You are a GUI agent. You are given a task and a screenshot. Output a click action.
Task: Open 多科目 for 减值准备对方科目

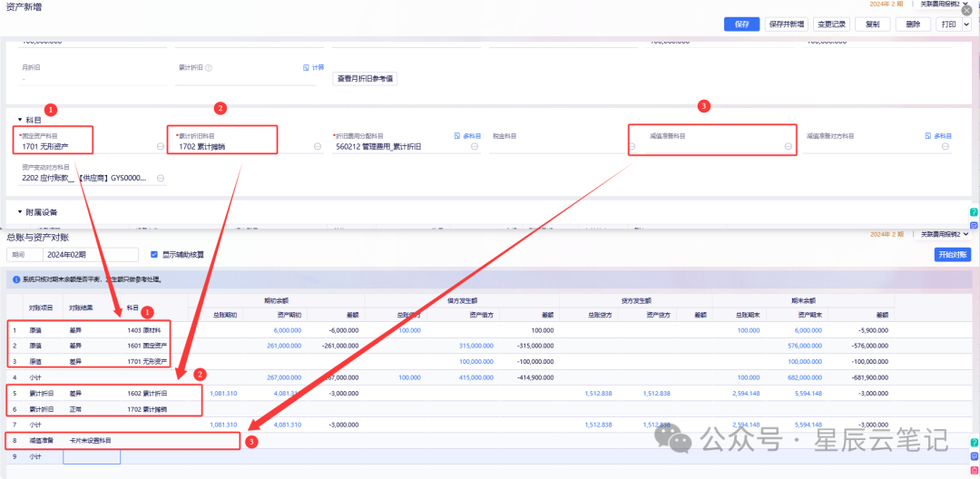coord(938,135)
